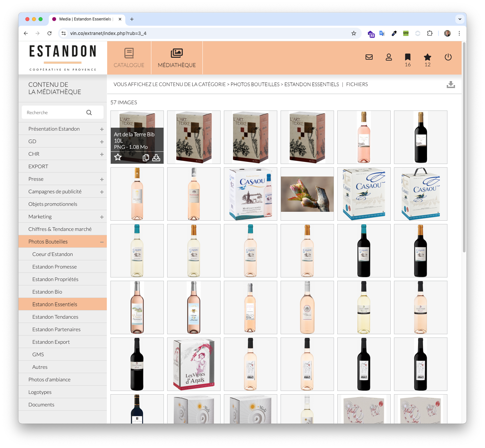Collapse the Photos Bouteilles section
The image size is (485, 448).
point(102,242)
